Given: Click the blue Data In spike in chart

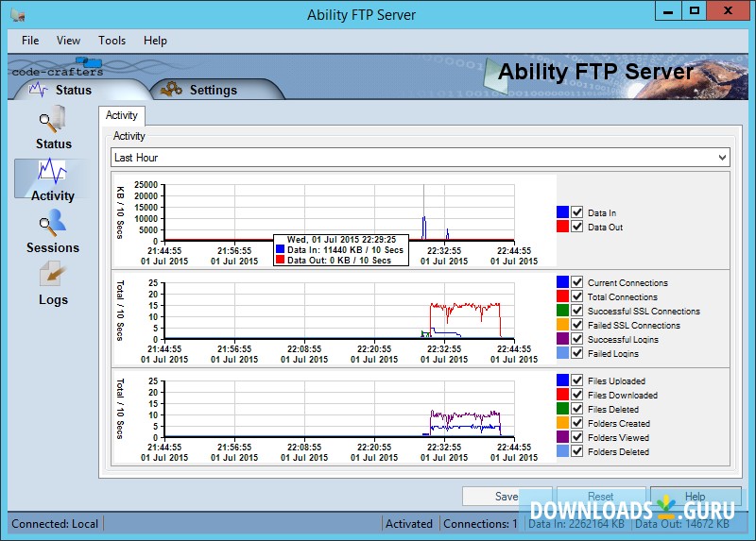Looking at the screenshot, I should pyautogui.click(x=423, y=227).
